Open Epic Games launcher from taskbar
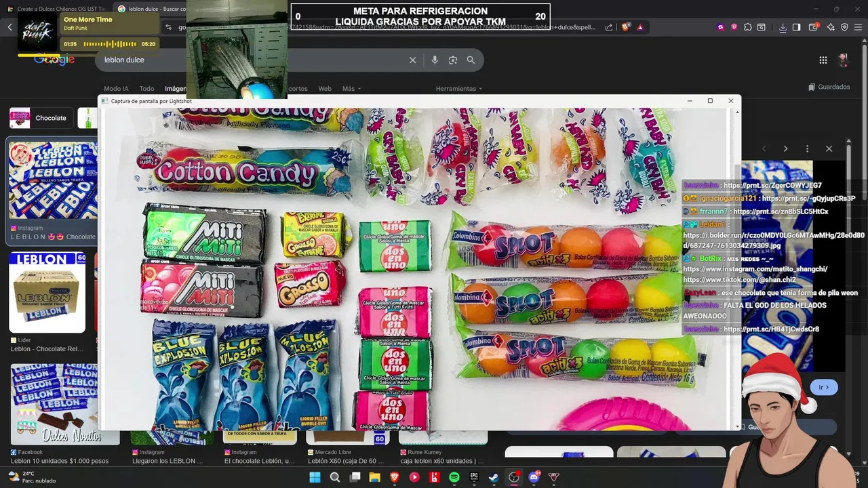 point(474,477)
